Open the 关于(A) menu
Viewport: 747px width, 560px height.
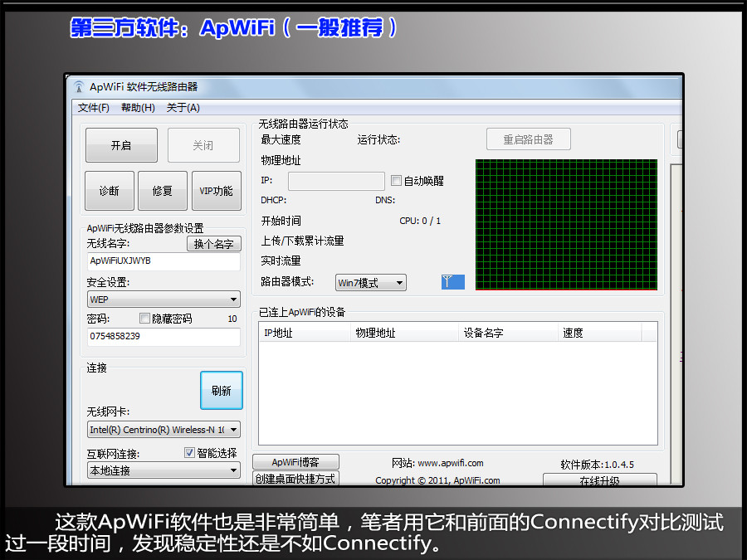coord(183,108)
